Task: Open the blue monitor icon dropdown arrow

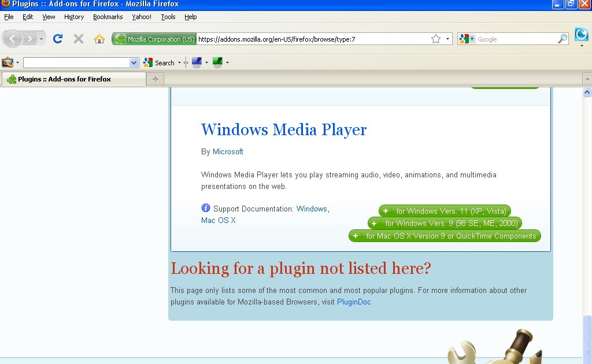Action: tap(206, 62)
